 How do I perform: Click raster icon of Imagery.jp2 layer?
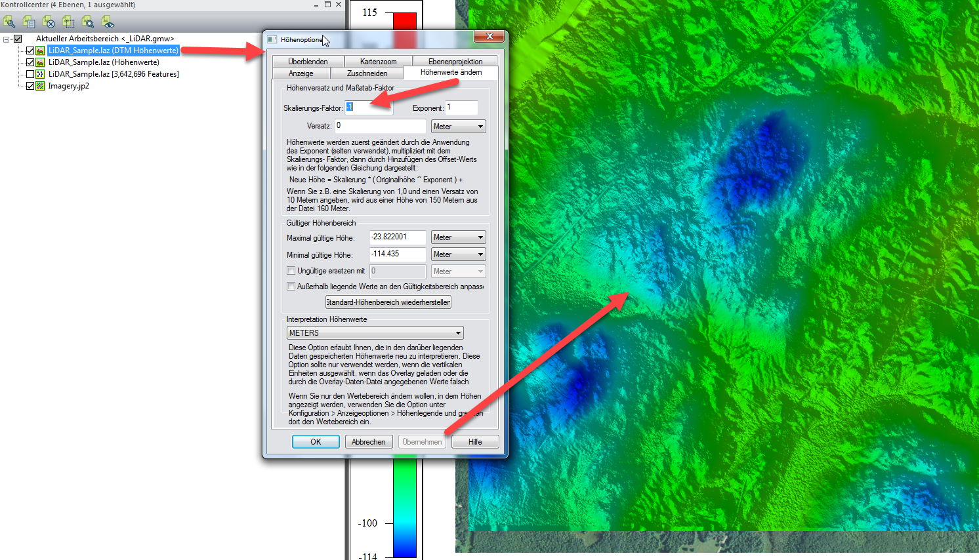pos(40,86)
